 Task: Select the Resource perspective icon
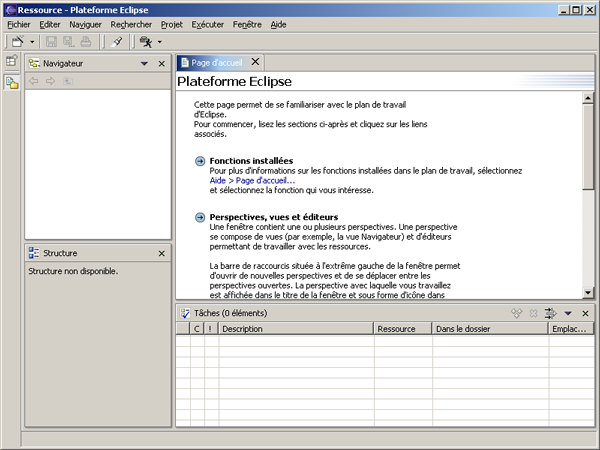coord(11,83)
